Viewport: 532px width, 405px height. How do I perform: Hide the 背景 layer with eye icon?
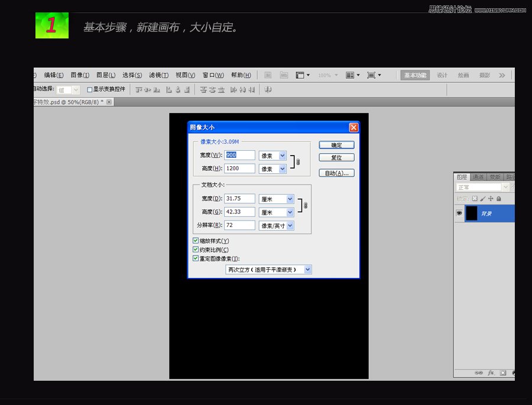[x=459, y=213]
